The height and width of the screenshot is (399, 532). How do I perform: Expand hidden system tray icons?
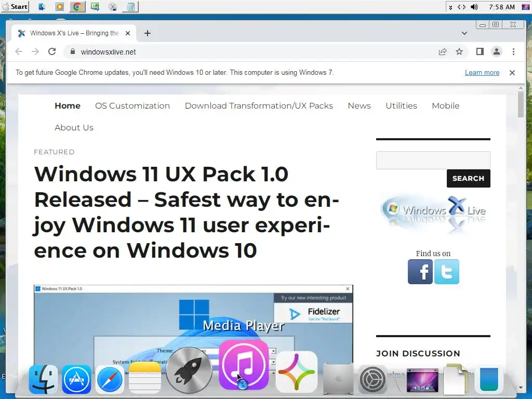point(450,7)
